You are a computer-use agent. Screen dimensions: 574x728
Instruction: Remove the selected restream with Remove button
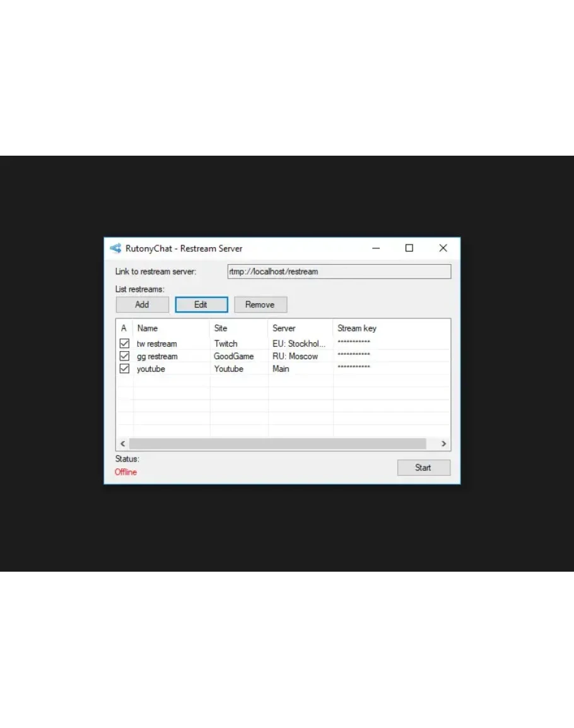(x=260, y=304)
